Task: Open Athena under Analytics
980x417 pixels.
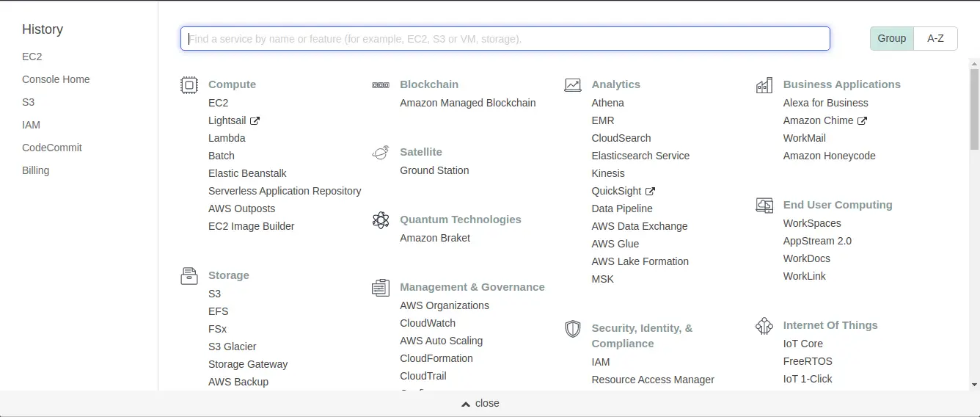Action: pos(608,103)
